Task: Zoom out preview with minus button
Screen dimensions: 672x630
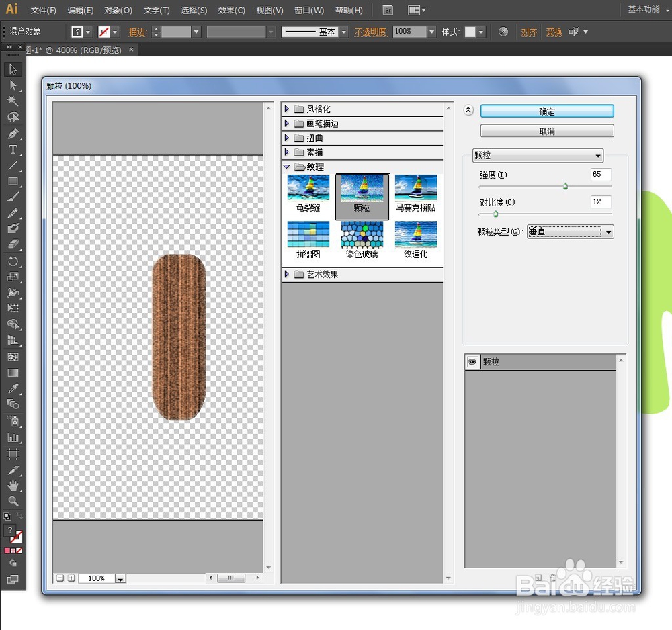Action: coord(60,578)
